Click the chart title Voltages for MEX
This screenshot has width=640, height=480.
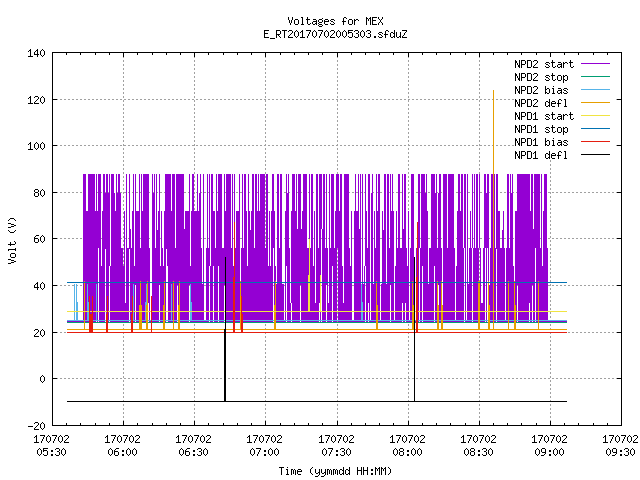tap(335, 21)
